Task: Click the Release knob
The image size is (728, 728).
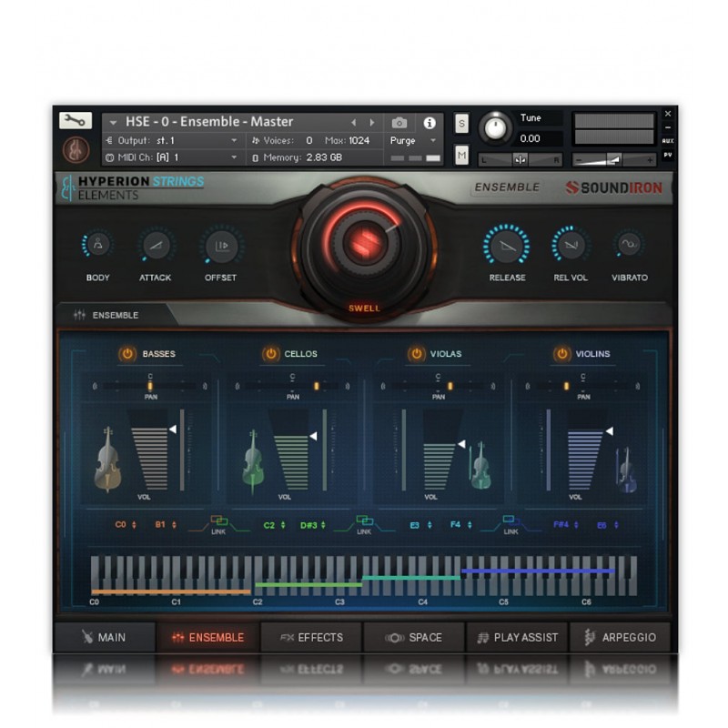Action: [507, 245]
